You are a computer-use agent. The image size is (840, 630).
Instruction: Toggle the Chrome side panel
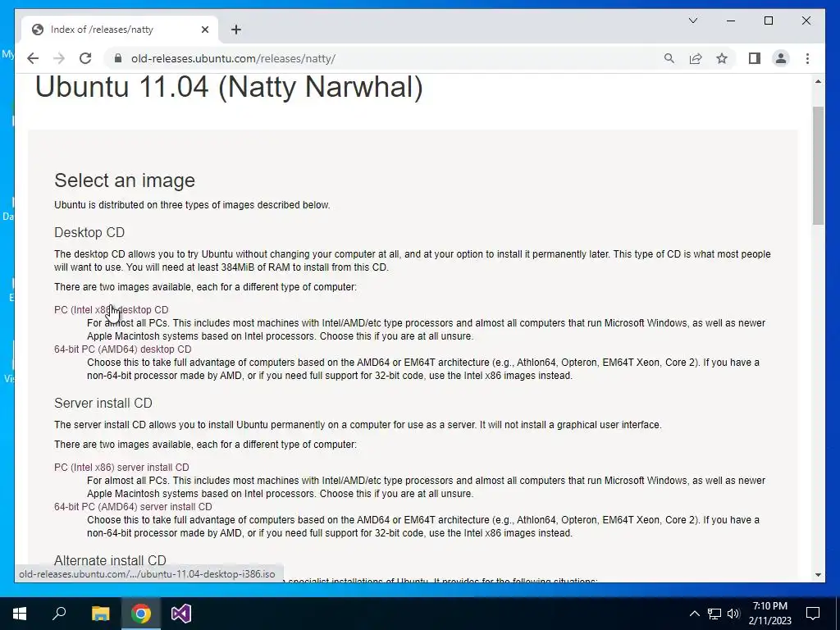tap(755, 58)
